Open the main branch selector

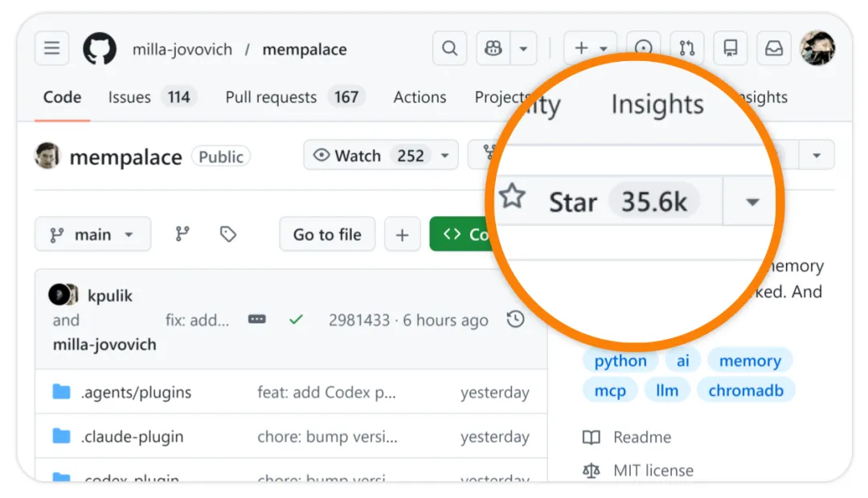coord(93,235)
